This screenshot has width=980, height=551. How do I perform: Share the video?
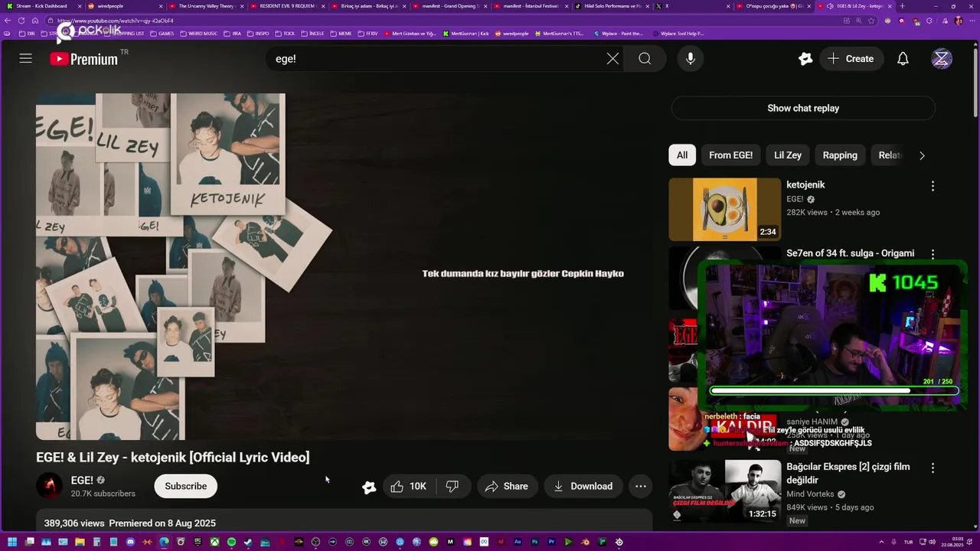(x=506, y=486)
